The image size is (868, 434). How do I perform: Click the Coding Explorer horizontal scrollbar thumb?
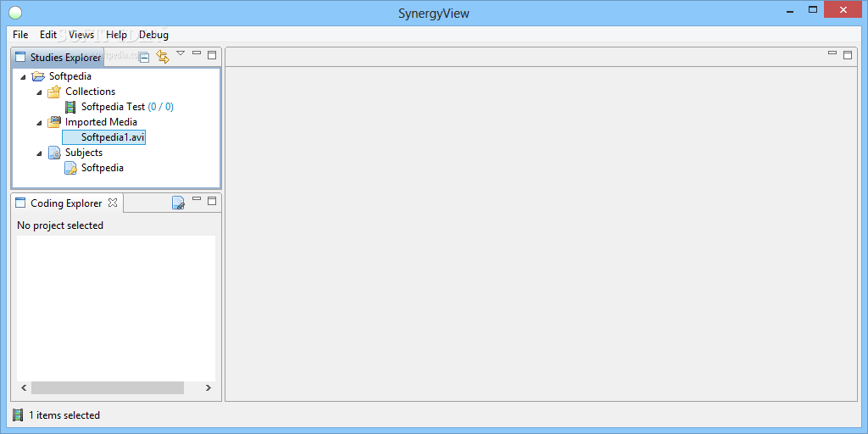point(108,388)
